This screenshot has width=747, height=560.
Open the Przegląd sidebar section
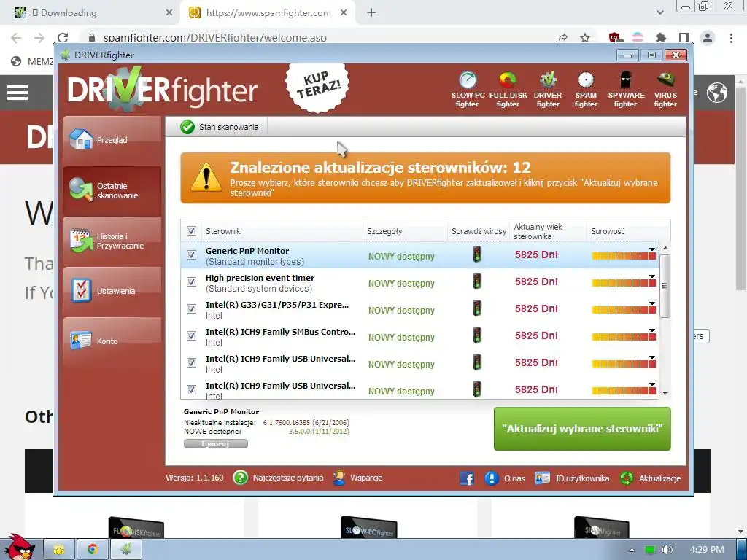112,140
